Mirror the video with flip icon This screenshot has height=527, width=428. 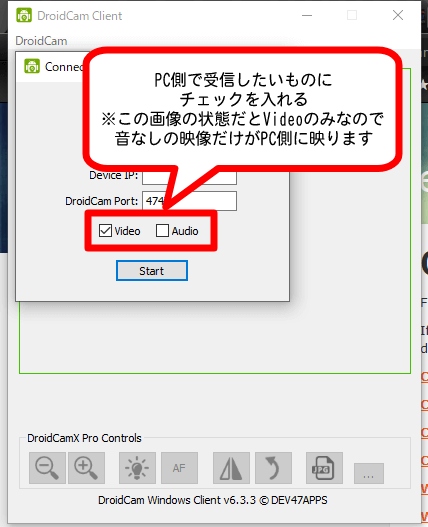(x=231, y=468)
